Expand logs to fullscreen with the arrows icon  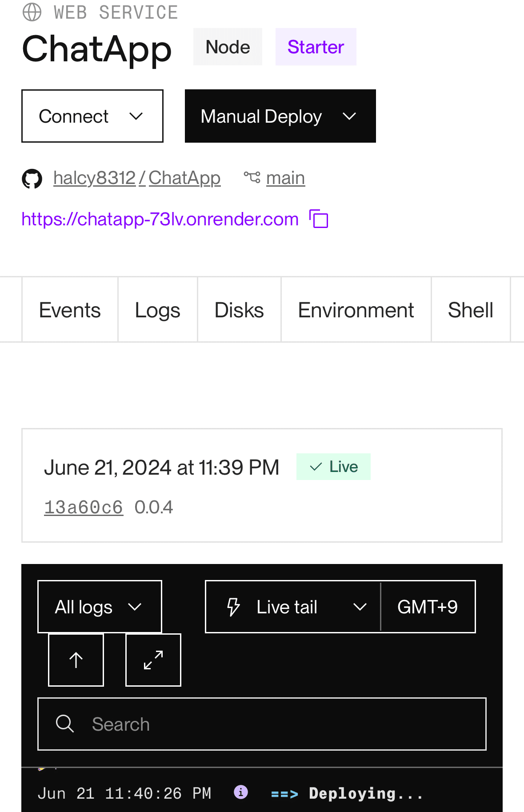click(x=153, y=660)
